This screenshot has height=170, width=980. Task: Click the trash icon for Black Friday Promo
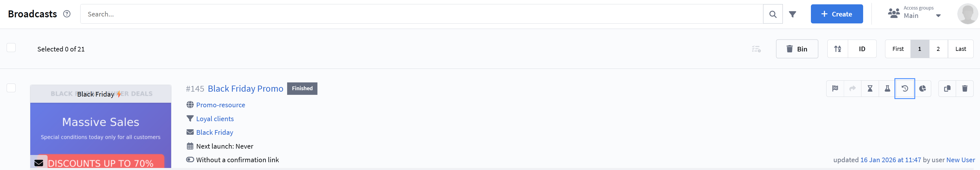click(965, 88)
